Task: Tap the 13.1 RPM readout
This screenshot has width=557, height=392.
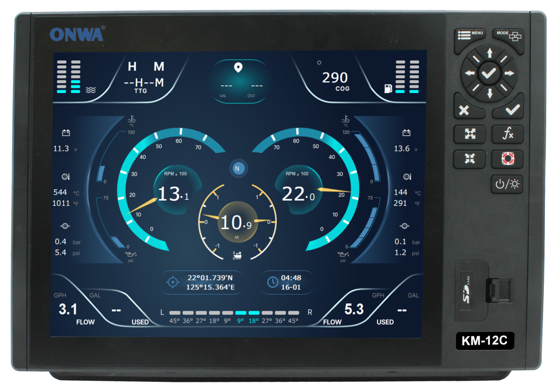Action: 173,194
